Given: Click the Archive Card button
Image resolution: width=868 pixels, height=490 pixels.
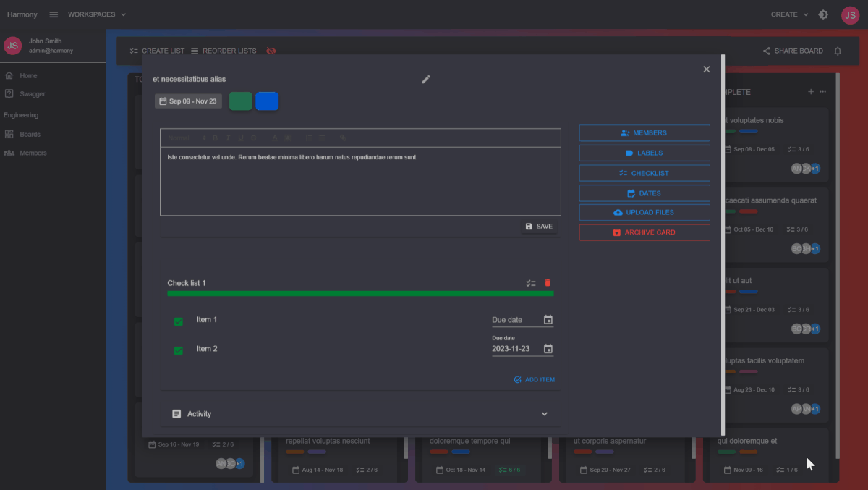Looking at the screenshot, I should point(644,232).
